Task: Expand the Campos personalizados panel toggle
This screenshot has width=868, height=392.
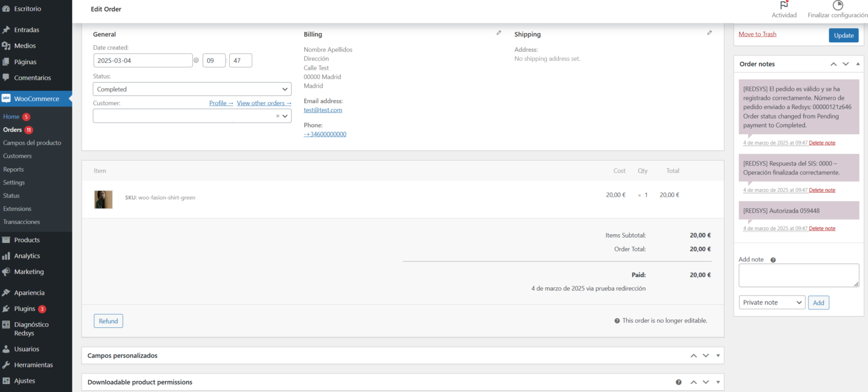Action: pos(718,356)
